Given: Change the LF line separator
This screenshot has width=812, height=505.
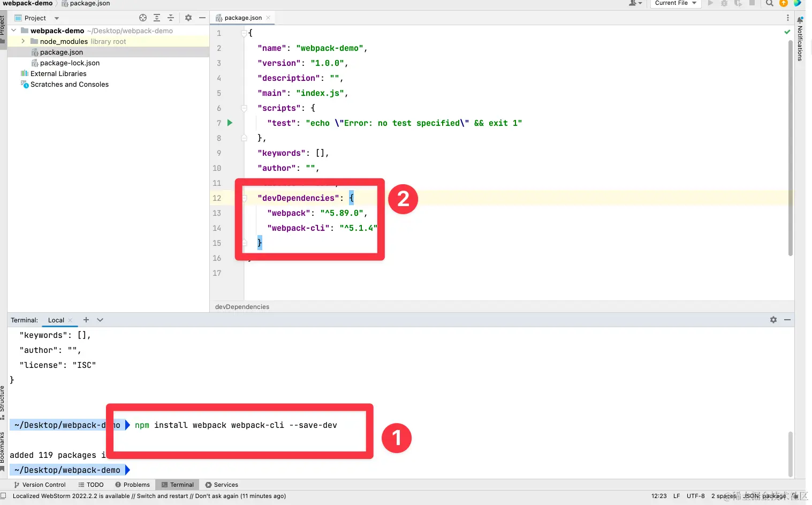Looking at the screenshot, I should pyautogui.click(x=677, y=496).
